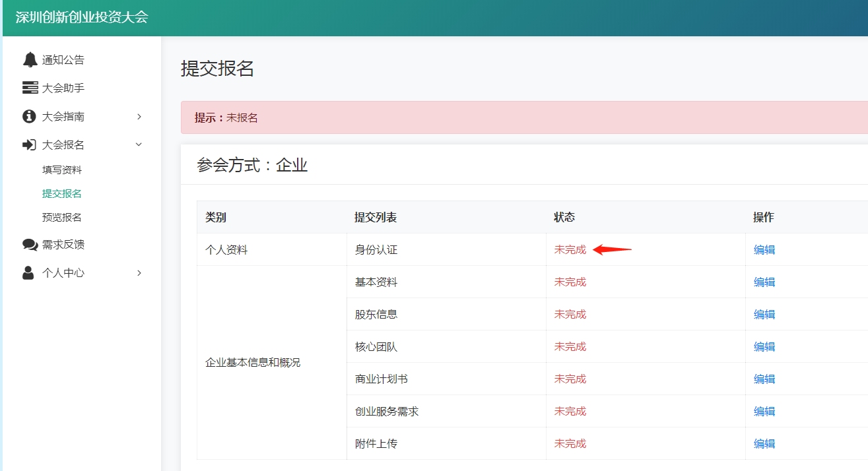Edit the 股东信息 entry
868x471 pixels.
pyautogui.click(x=764, y=314)
